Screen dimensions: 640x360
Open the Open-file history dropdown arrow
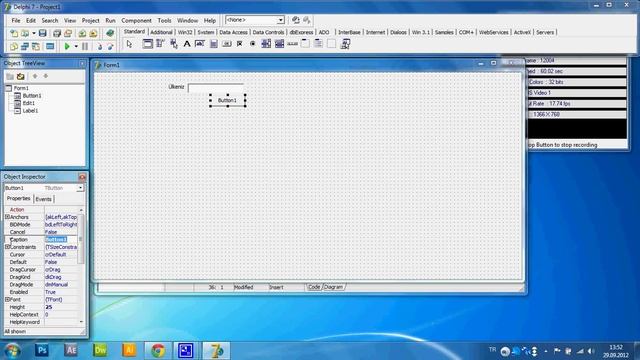(x=33, y=33)
